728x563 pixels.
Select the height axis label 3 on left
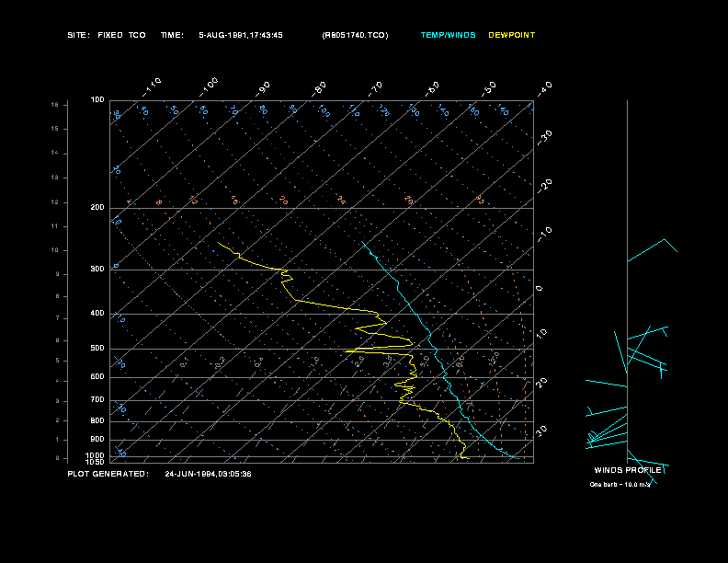[58, 401]
